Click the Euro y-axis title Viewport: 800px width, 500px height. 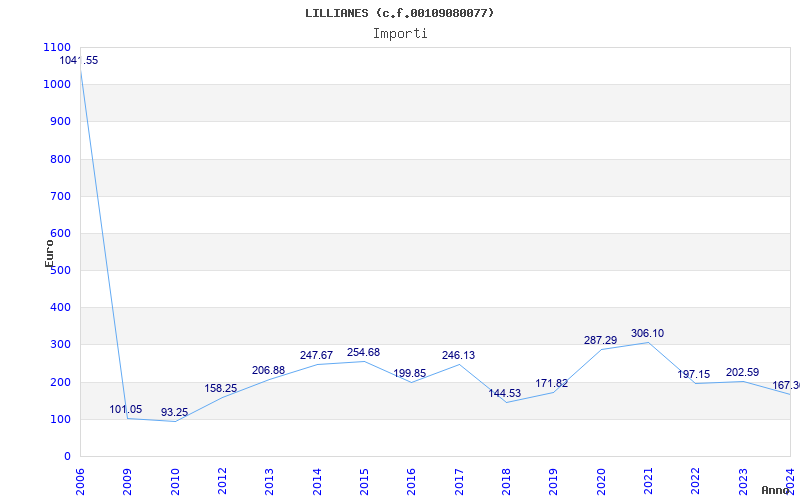click(49, 253)
